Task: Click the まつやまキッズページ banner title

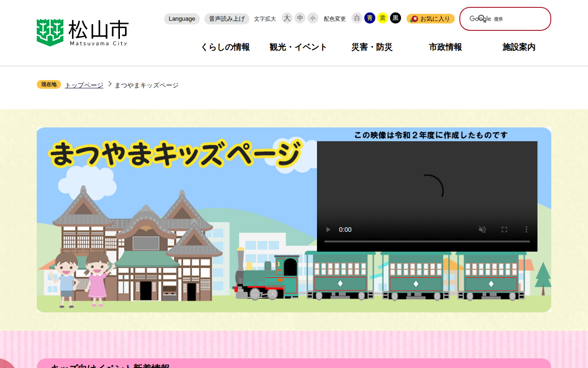Action: coord(175,153)
